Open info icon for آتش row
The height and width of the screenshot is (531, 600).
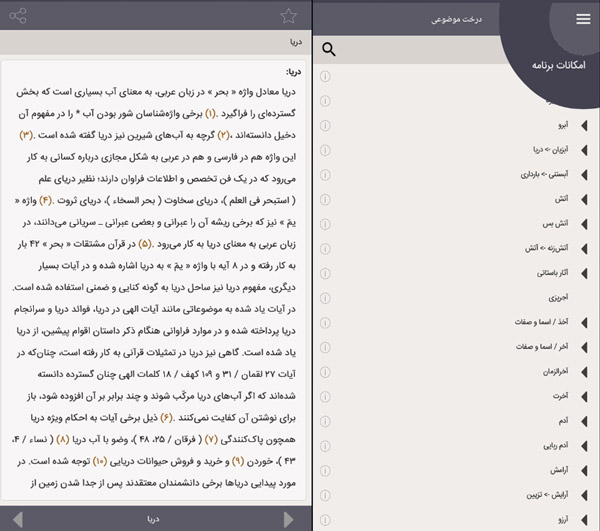(x=325, y=199)
